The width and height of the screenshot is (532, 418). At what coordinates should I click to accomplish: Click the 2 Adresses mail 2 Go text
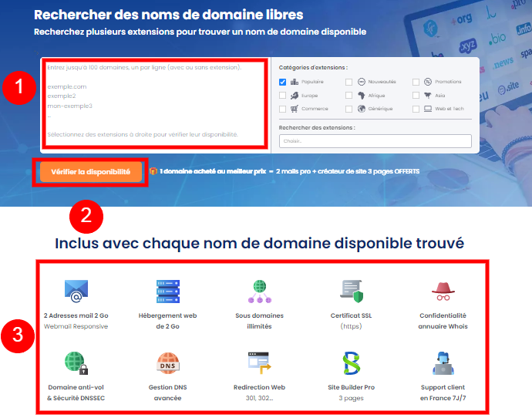[x=76, y=315]
